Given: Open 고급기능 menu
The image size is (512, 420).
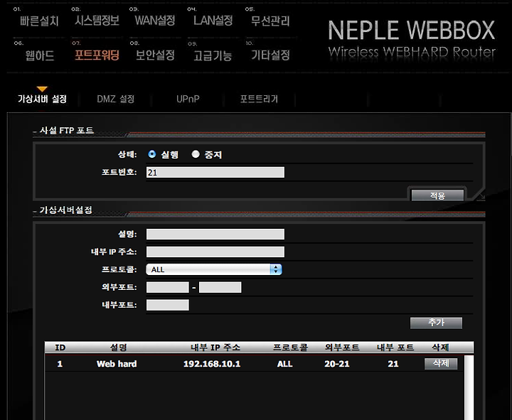Looking at the screenshot, I should [x=213, y=56].
